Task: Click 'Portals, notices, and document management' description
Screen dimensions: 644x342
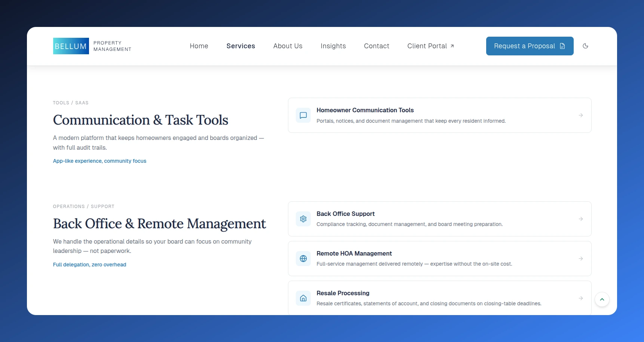Action: (x=411, y=121)
